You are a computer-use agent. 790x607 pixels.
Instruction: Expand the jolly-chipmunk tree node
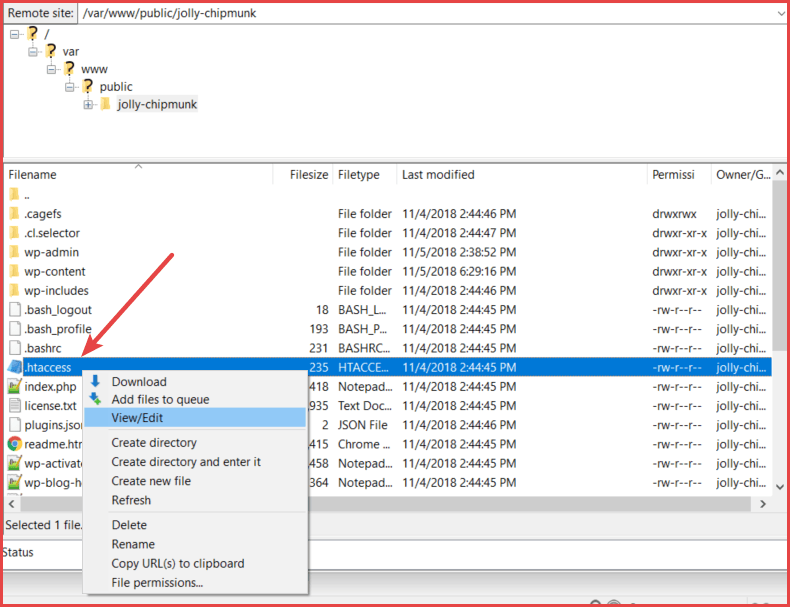(88, 105)
